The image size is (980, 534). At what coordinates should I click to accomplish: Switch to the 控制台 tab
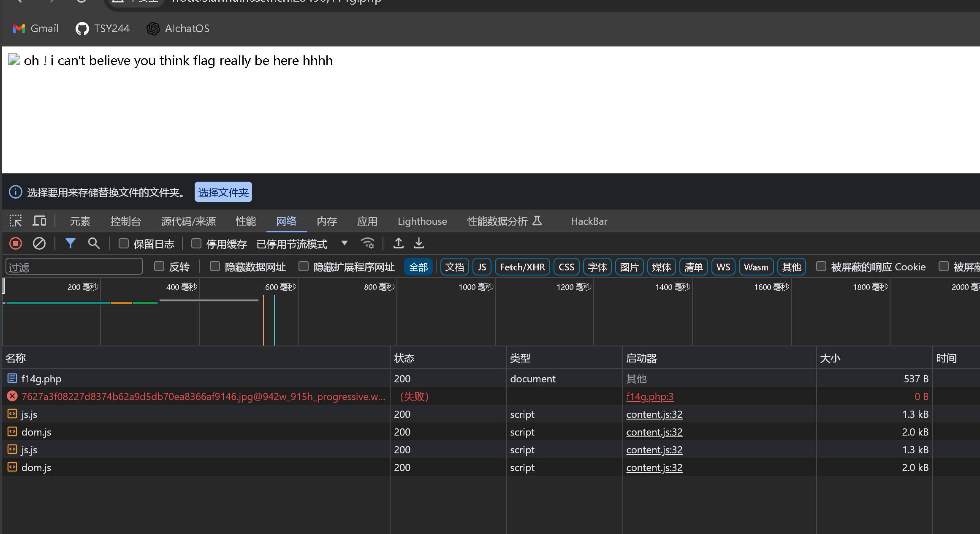pos(125,221)
